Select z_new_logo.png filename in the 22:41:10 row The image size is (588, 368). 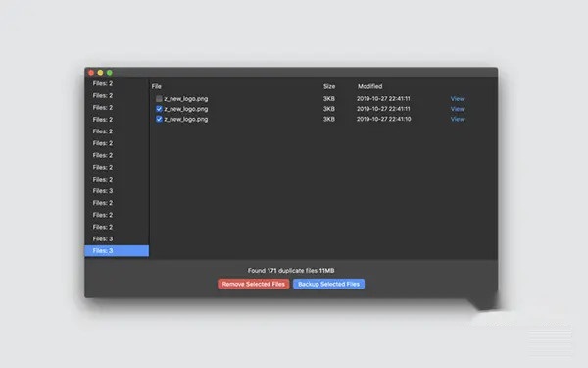point(186,119)
